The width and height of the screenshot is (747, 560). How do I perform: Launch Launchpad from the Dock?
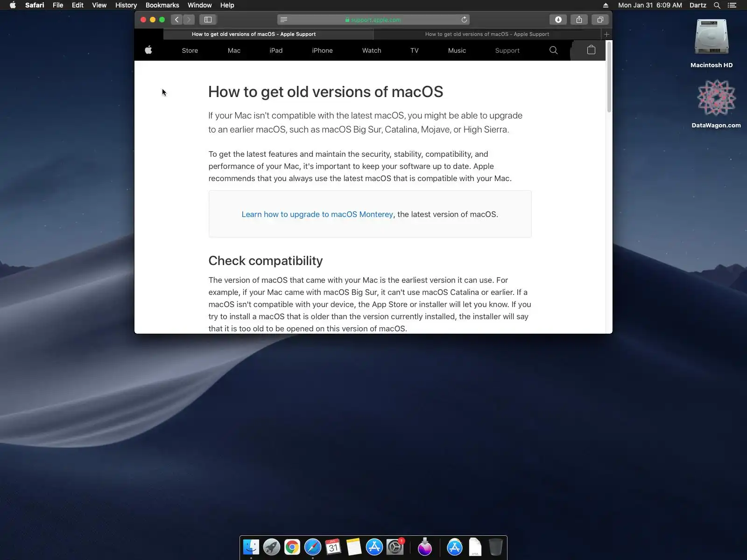[x=272, y=547]
